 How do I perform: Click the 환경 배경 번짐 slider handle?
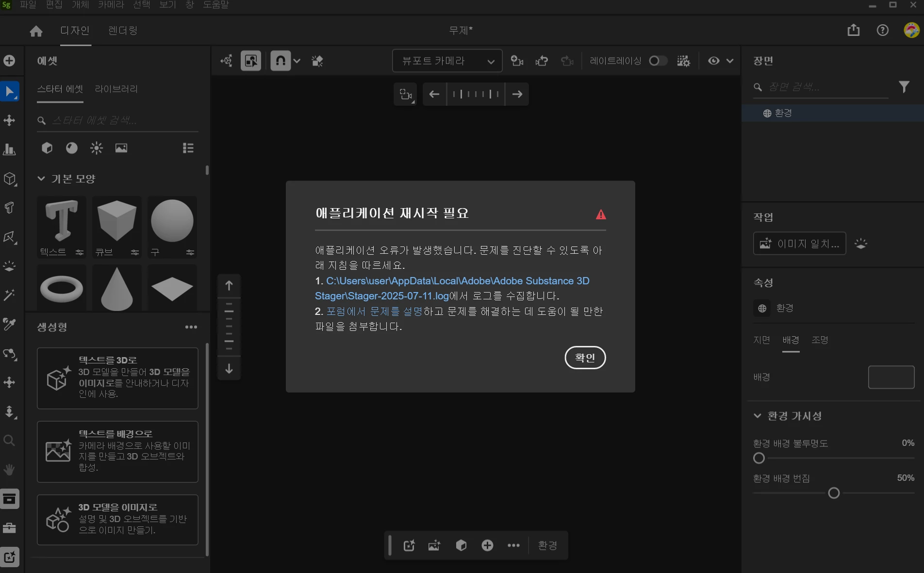(834, 493)
